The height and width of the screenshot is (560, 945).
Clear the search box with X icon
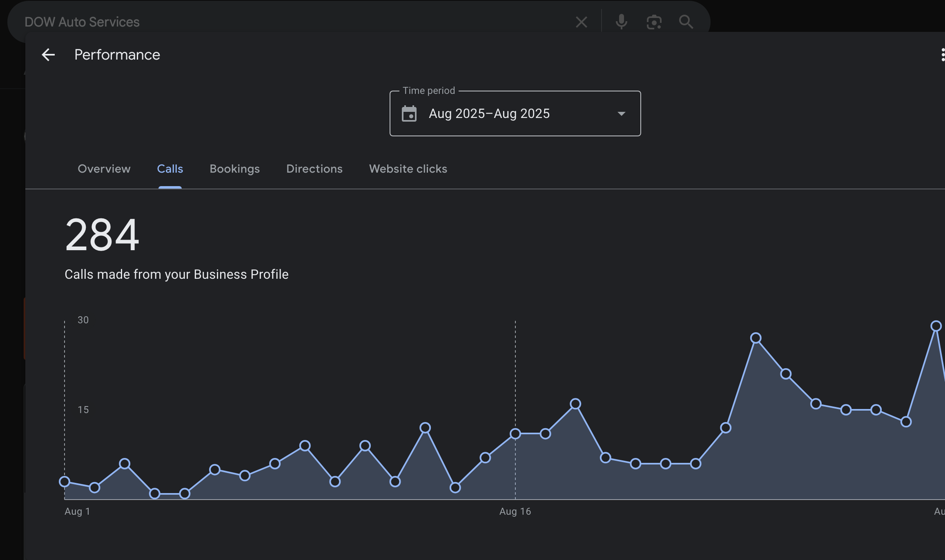tap(581, 22)
